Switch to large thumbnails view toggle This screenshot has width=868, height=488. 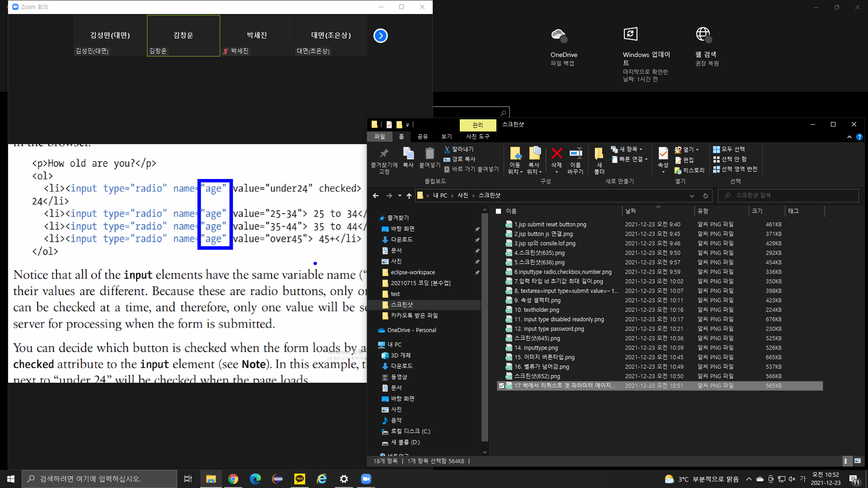(858, 461)
